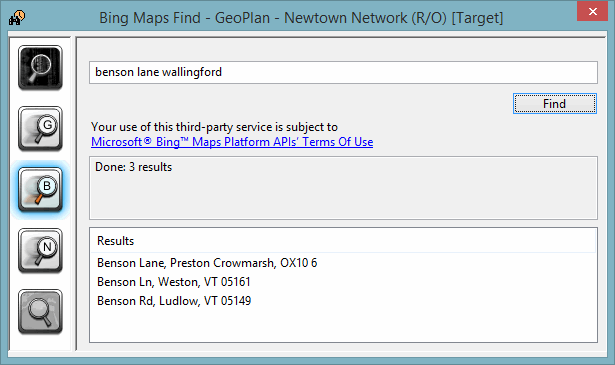Select result 'Benson Ln, Weston, VT 05161'
615x365 pixels.
[174, 282]
